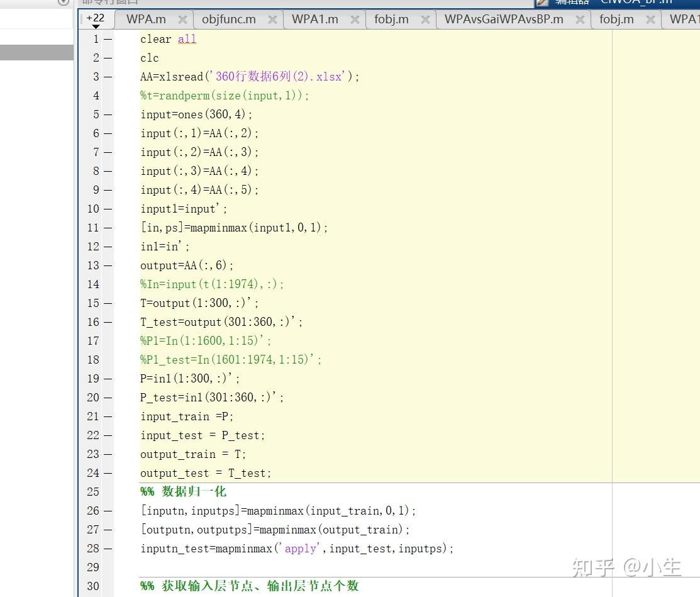Click section header '%% 获取输入层节点、输出层节点个数'
700x597 pixels.
250,586
